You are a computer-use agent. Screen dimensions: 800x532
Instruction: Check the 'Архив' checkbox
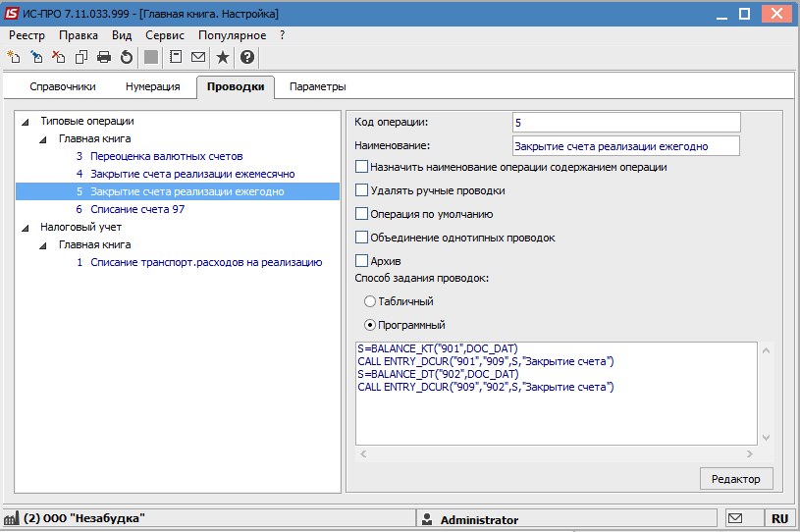pos(361,260)
